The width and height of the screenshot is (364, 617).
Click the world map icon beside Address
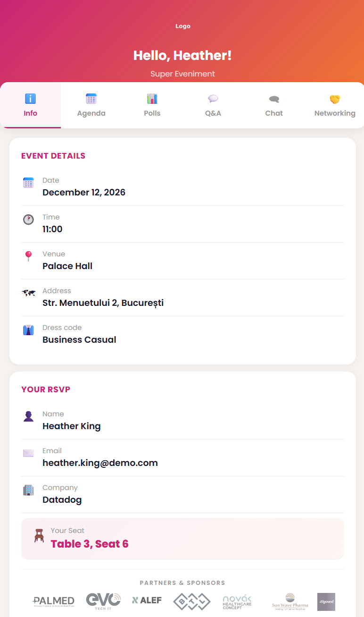click(28, 293)
